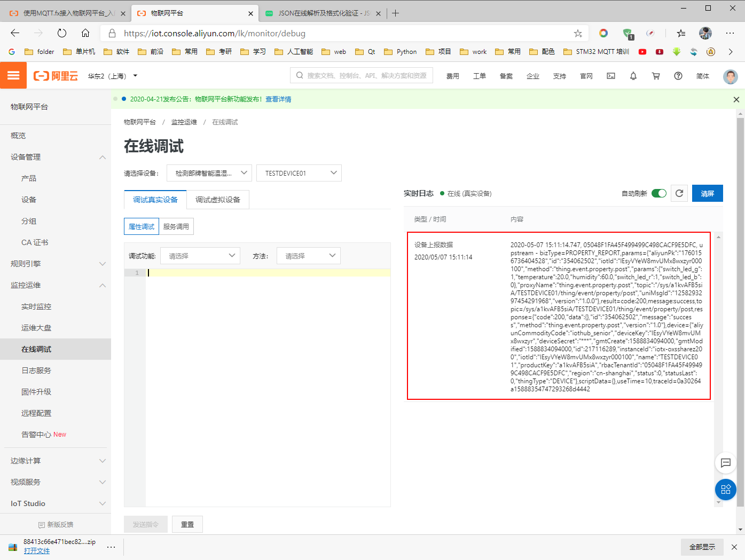Click the Aliyun console search field
The height and width of the screenshot is (560, 745).
point(362,76)
